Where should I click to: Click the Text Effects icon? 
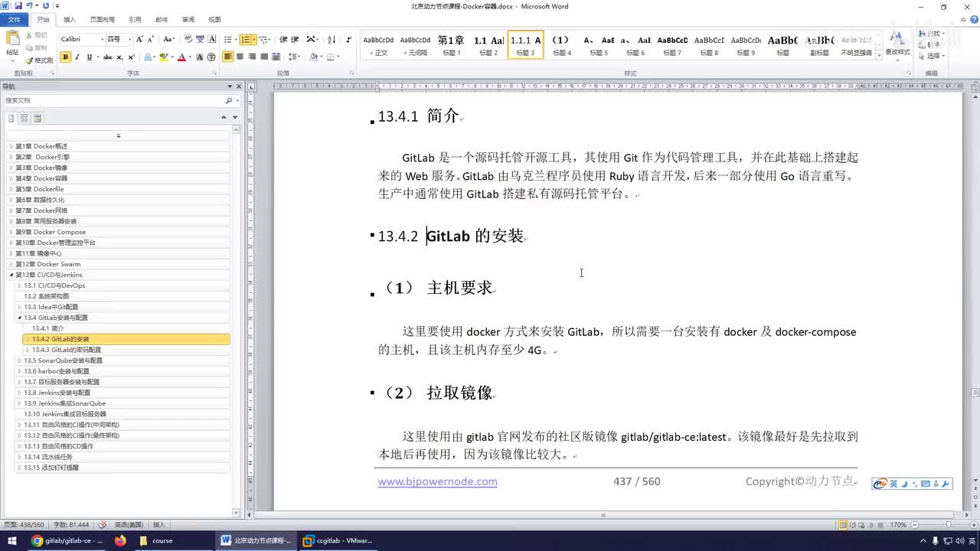(148, 57)
